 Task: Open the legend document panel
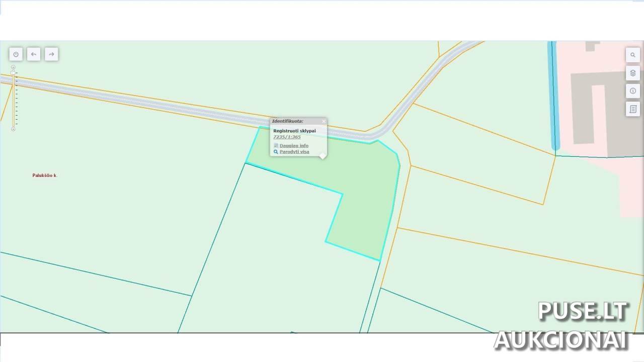coord(632,109)
